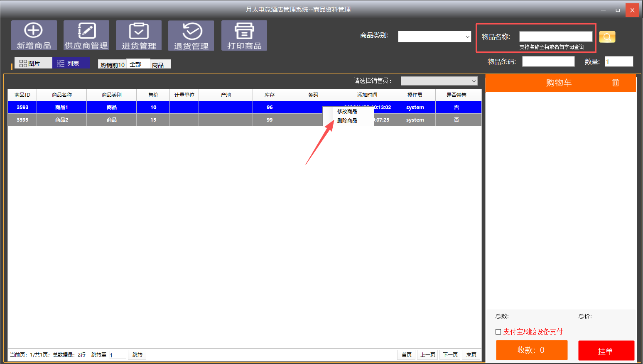Enable 支付宝刷脸设备支付 checkbox

(498, 332)
